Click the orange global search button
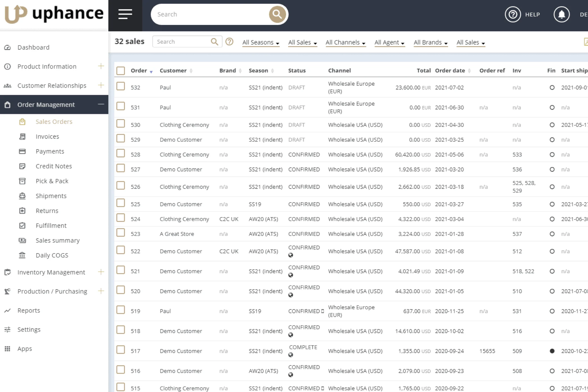 click(277, 14)
